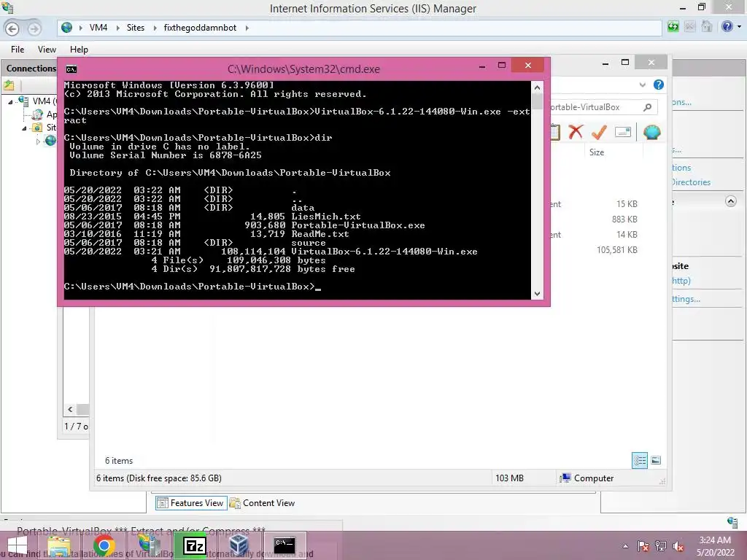Open the Help menu
747x560 pixels.
79,50
